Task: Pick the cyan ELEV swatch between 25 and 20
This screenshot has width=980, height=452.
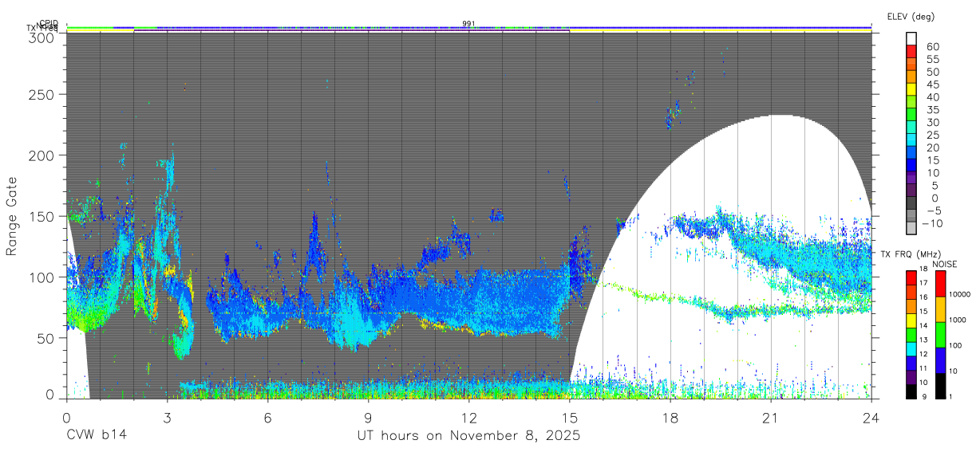Action: click(911, 141)
